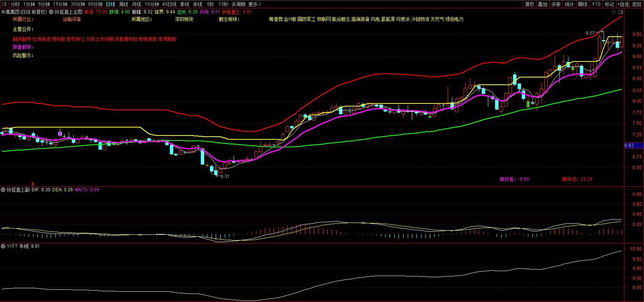This screenshot has width=644, height=302.
Task: Click the red $ marker below the chart
Action: tap(33, 184)
